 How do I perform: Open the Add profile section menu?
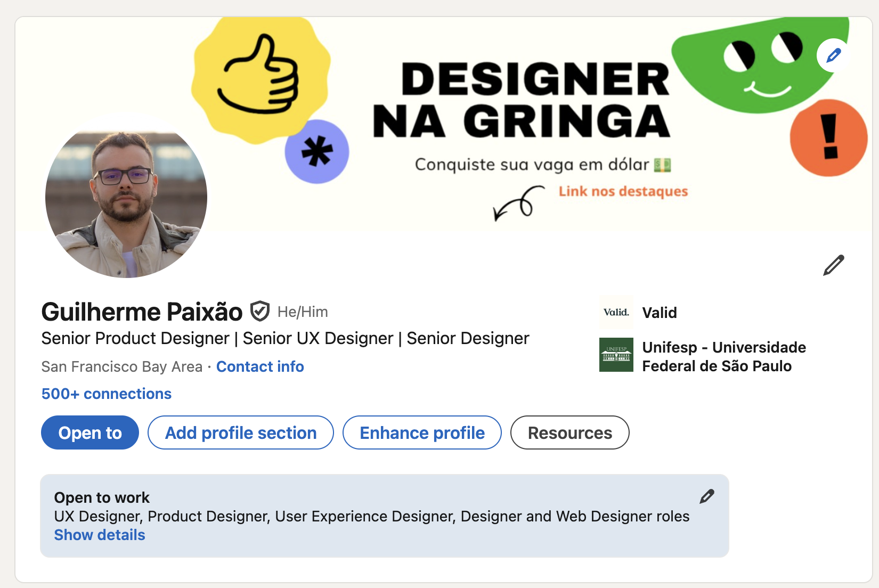241,433
